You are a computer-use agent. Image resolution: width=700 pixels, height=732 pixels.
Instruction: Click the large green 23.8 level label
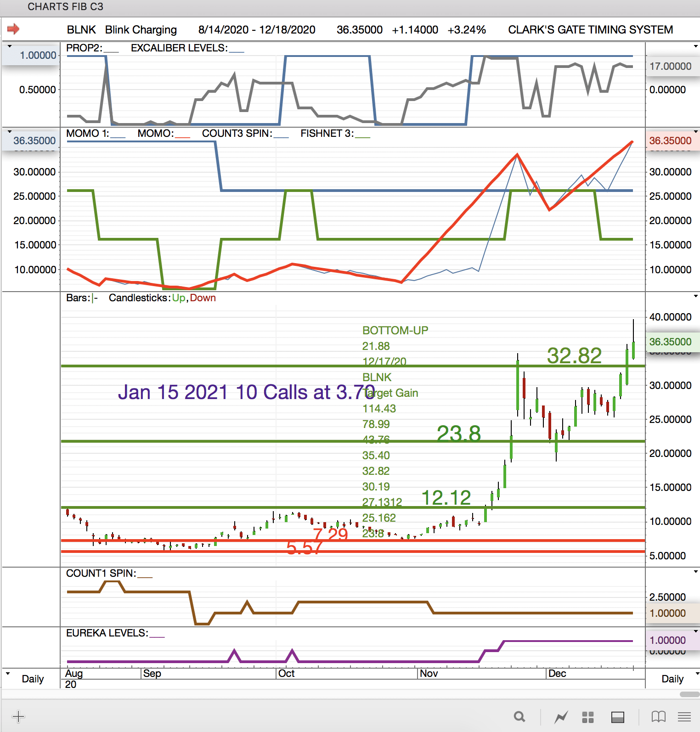[459, 434]
